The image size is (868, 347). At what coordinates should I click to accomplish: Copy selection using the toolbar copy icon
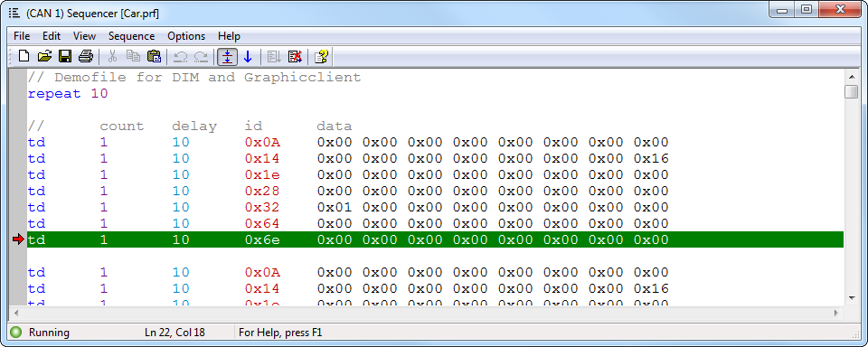point(133,56)
